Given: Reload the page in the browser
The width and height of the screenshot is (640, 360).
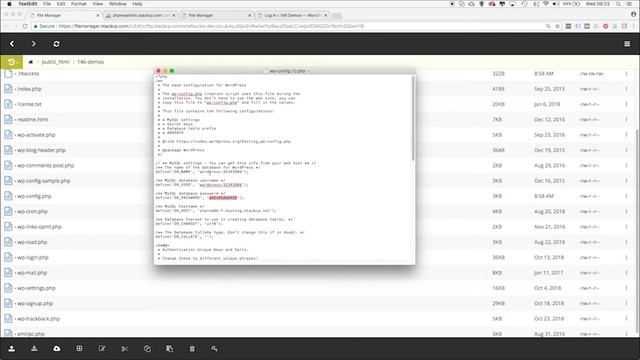Looking at the screenshot, I should [x=25, y=26].
